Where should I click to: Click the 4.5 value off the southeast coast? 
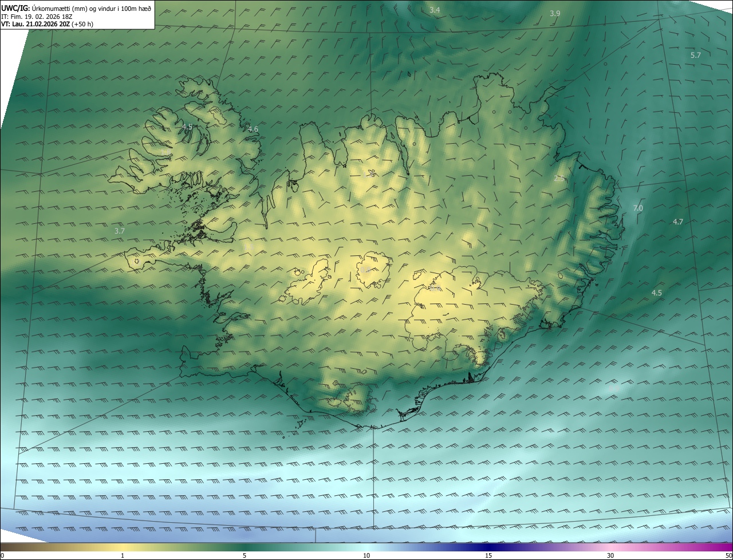coord(657,293)
